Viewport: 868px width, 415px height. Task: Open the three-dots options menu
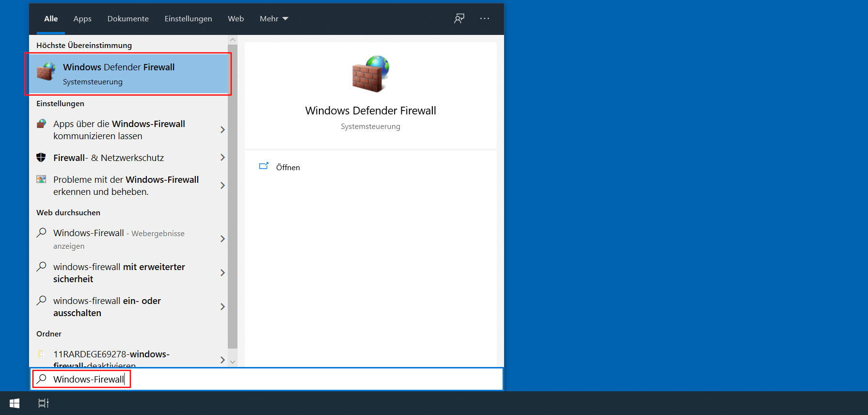coord(485,18)
